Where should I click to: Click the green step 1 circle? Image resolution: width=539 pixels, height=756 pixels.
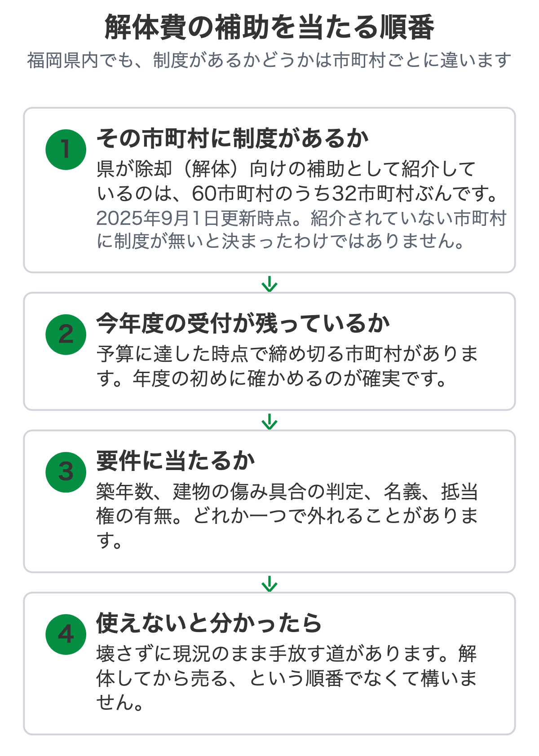pos(66,149)
